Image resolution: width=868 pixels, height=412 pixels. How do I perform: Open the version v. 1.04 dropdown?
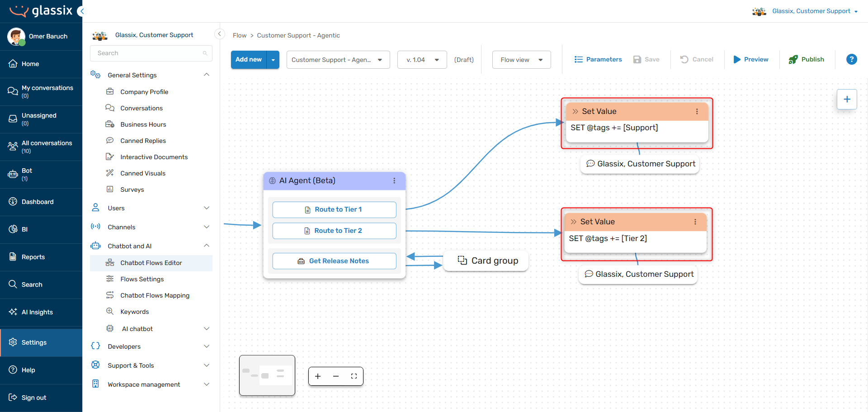[x=422, y=60]
